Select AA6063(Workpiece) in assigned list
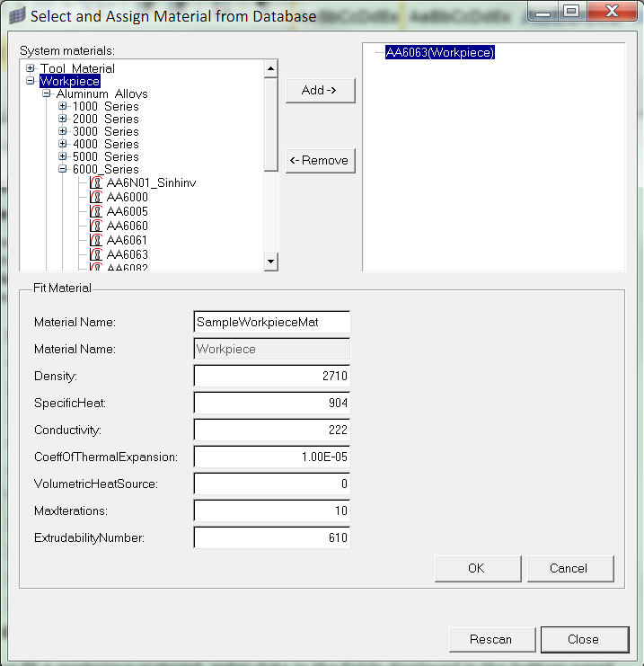This screenshot has width=644, height=666. point(440,52)
